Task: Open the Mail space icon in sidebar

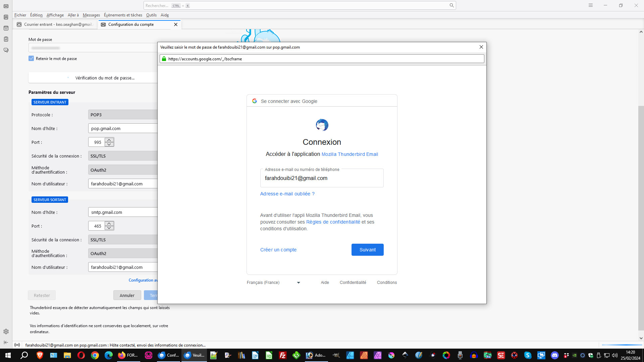Action: [6, 6]
